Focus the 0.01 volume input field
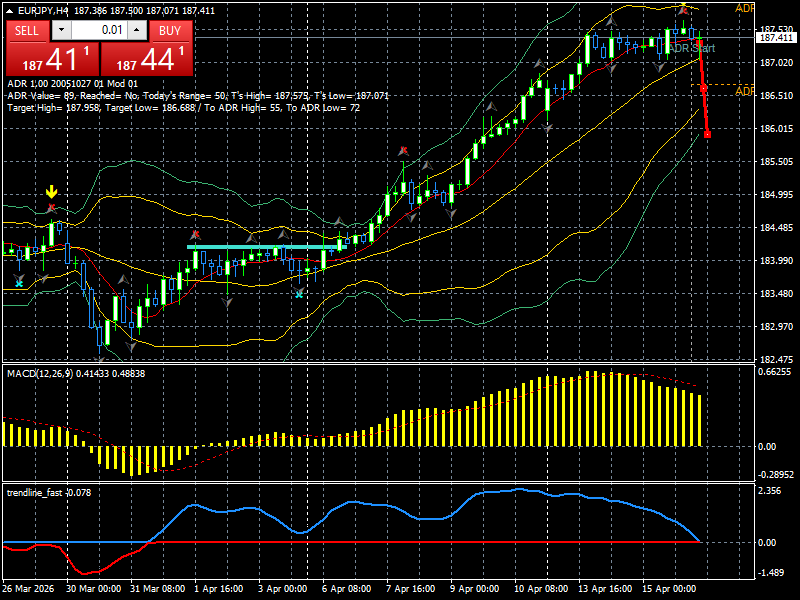 [x=99, y=30]
